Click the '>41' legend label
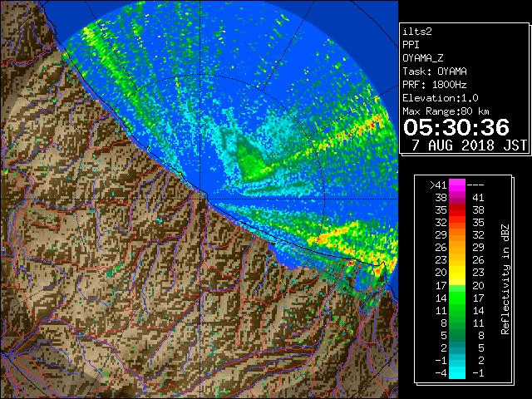Screen dimensions: 532x399 point(438,185)
